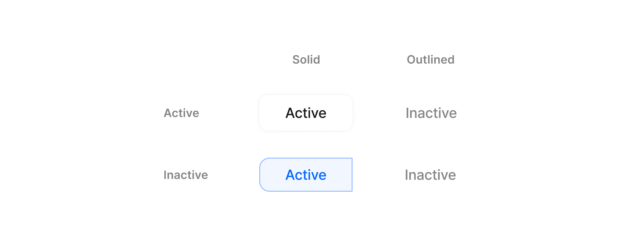Click the Outlined column header
The width and height of the screenshot is (644, 251).
pyautogui.click(x=430, y=59)
